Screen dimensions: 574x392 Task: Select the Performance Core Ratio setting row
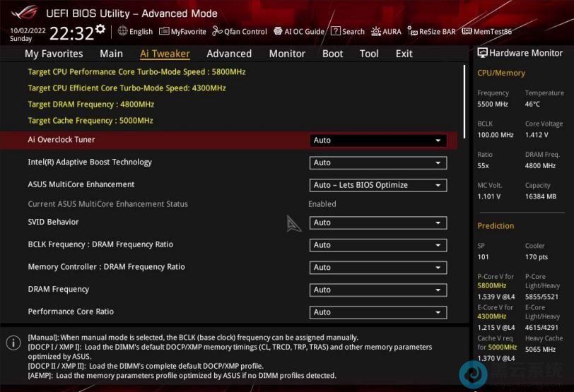pyautogui.click(x=71, y=311)
